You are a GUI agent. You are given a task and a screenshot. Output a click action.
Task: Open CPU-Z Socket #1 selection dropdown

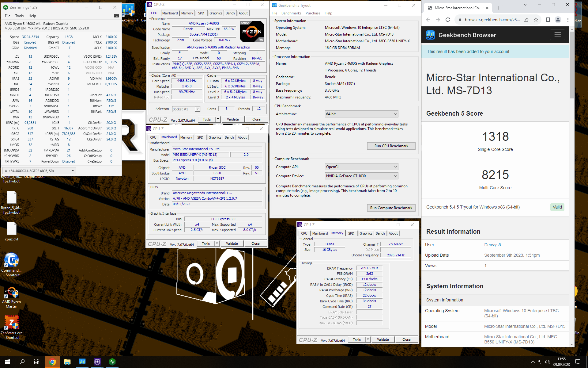[186, 109]
